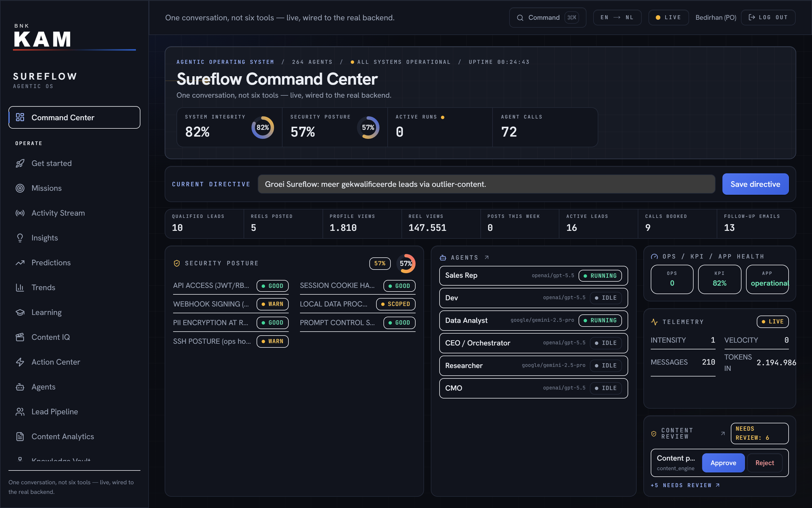Reject the content review item

click(765, 463)
